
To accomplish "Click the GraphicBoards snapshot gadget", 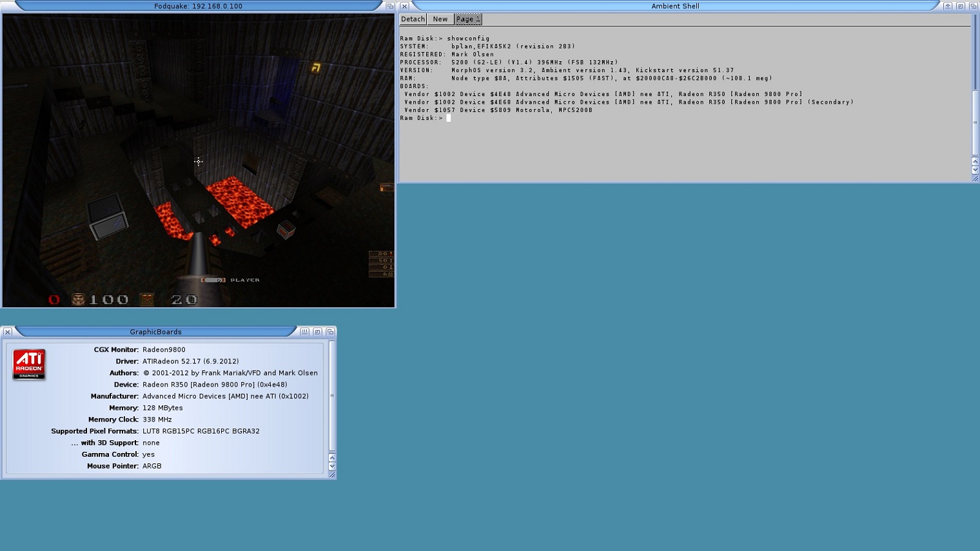I will coord(305,332).
